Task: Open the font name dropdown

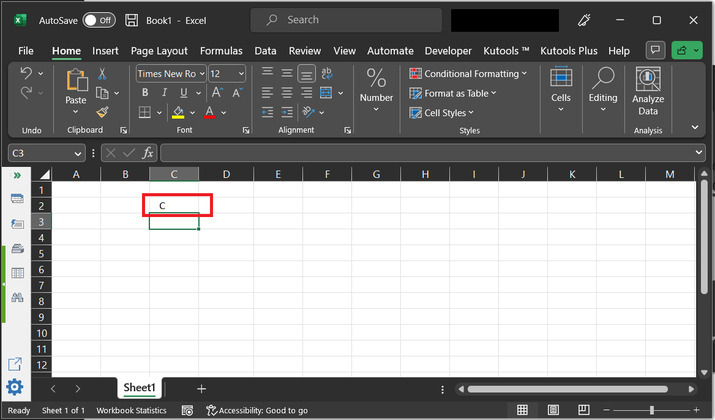Action: click(x=201, y=74)
